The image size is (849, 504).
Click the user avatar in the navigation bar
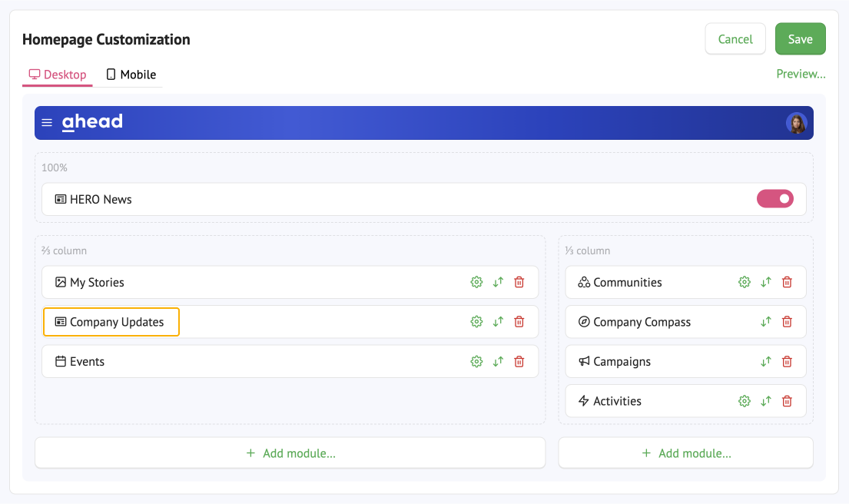pos(797,123)
